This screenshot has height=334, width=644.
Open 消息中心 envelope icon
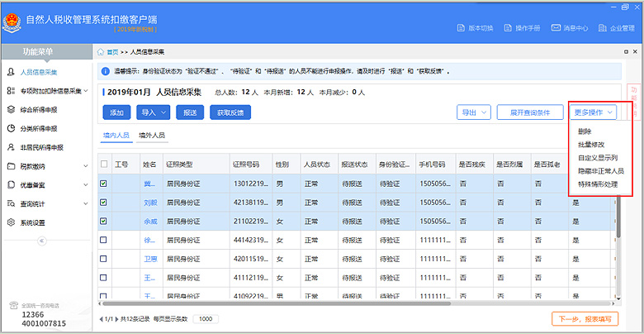click(556, 27)
